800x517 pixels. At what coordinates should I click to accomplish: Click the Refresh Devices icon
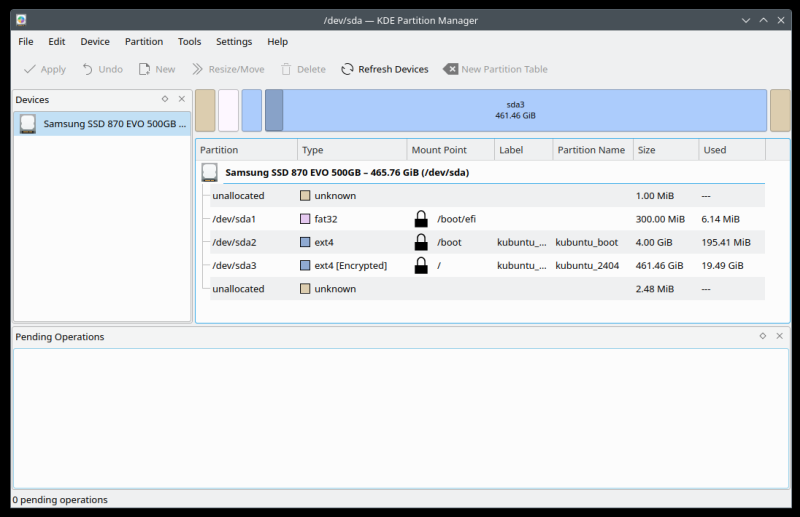tap(347, 69)
